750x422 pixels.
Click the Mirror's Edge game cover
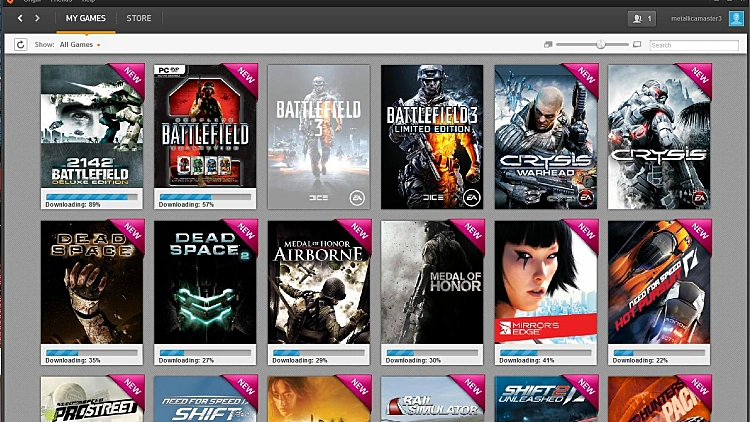pos(546,285)
